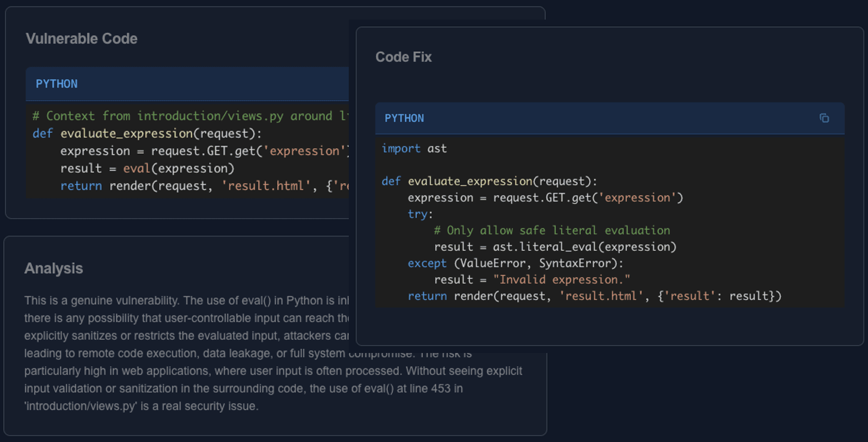868x442 pixels.
Task: Click the PYTHON label in Vulnerable Code
Action: 57,84
